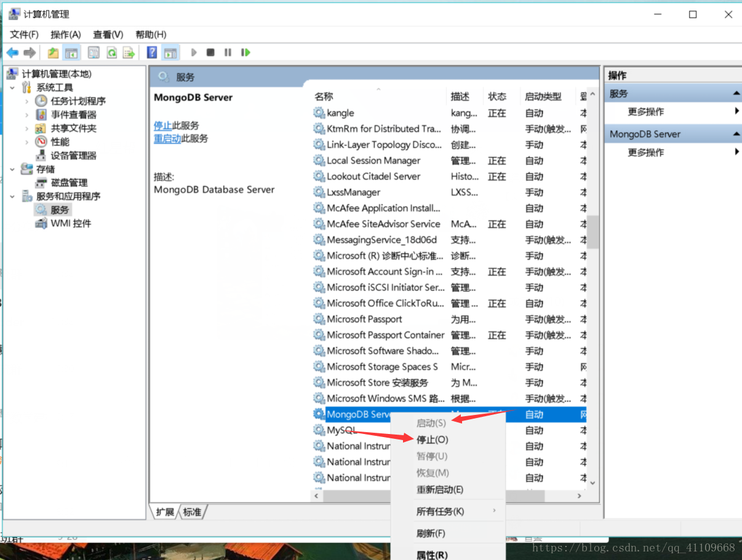
Task: Sort by the 名称 column header
Action: [x=324, y=97]
